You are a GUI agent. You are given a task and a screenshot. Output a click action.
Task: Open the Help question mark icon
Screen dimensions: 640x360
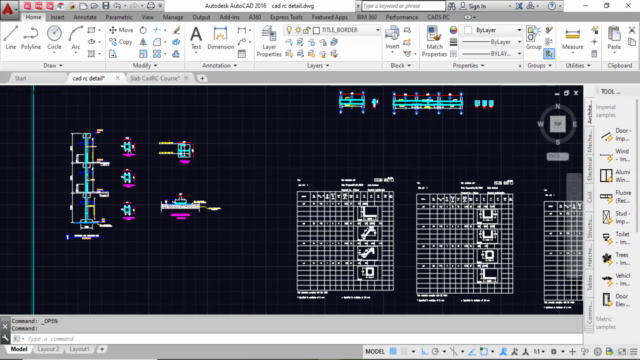(x=551, y=6)
